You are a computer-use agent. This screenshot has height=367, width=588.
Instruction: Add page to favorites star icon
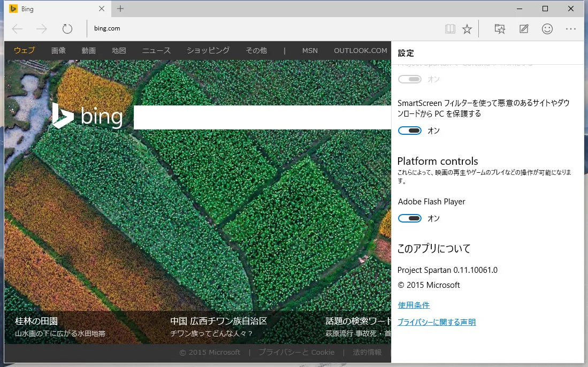[x=467, y=29]
